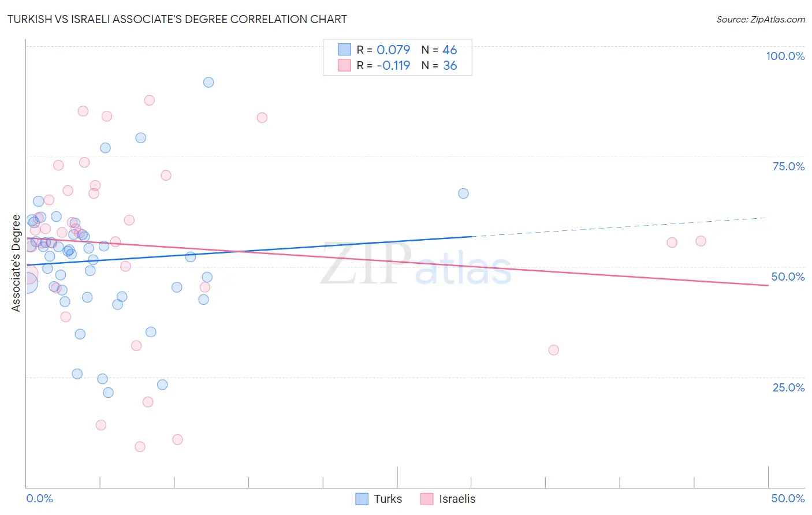This screenshot has height=515, width=812.
Task: Click the 0.0% x-axis label
Action: [x=39, y=498]
